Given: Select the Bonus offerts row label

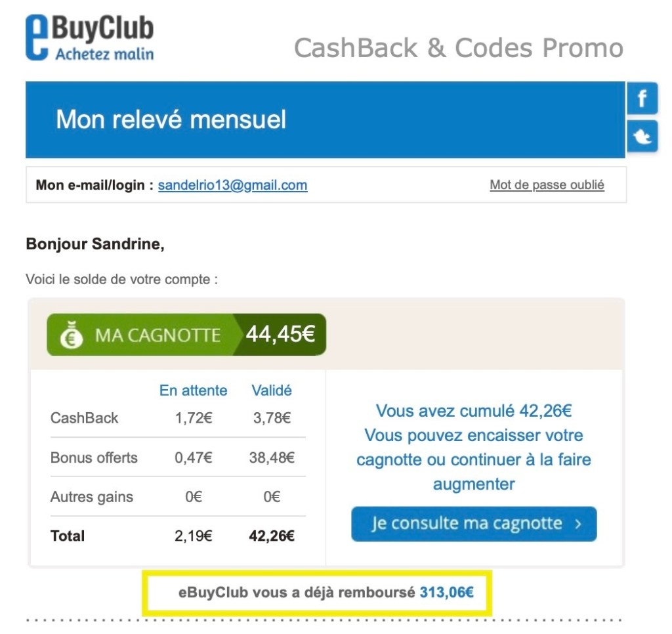Looking at the screenshot, I should click(x=94, y=457).
